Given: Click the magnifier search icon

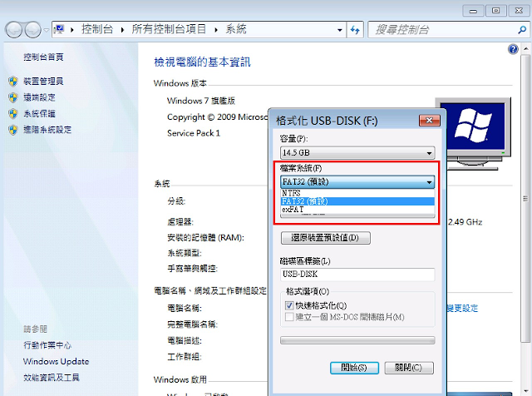Looking at the screenshot, I should click(522, 30).
